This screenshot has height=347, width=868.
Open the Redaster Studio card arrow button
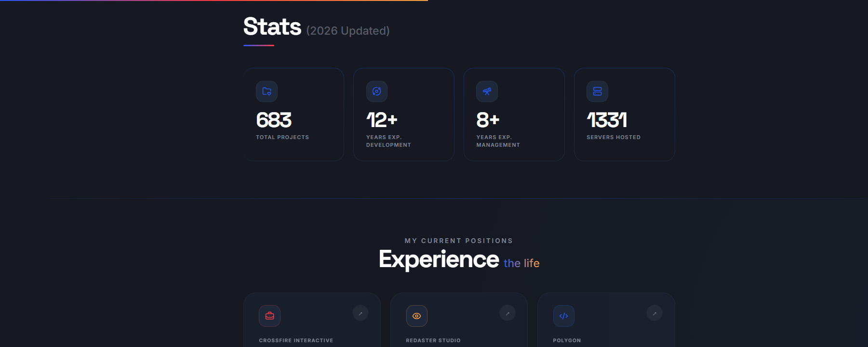507,313
